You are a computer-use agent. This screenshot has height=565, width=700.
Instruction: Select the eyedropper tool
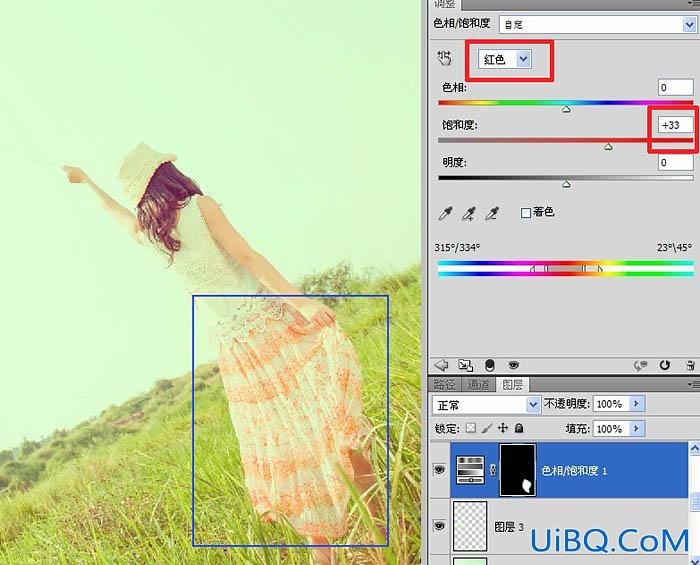click(x=445, y=214)
